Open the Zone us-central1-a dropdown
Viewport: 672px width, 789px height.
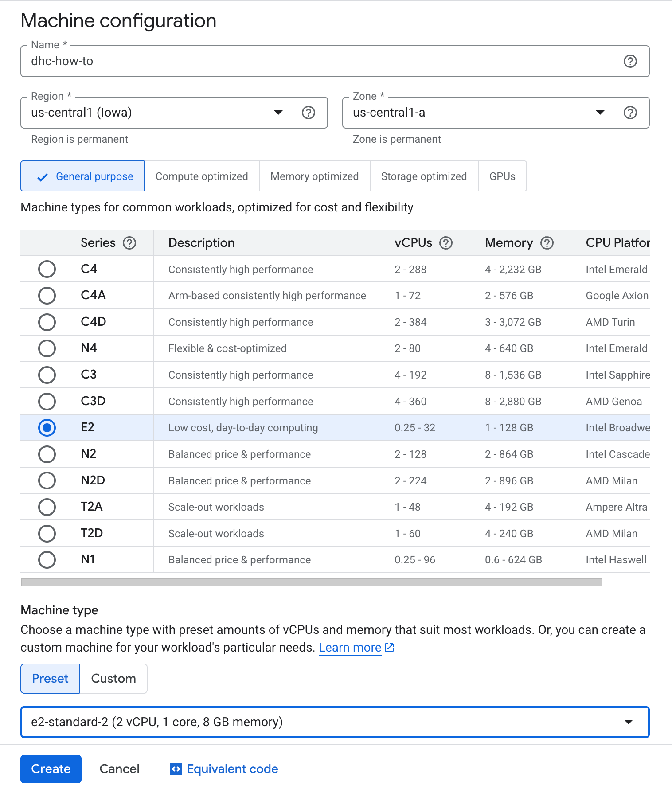coord(600,113)
